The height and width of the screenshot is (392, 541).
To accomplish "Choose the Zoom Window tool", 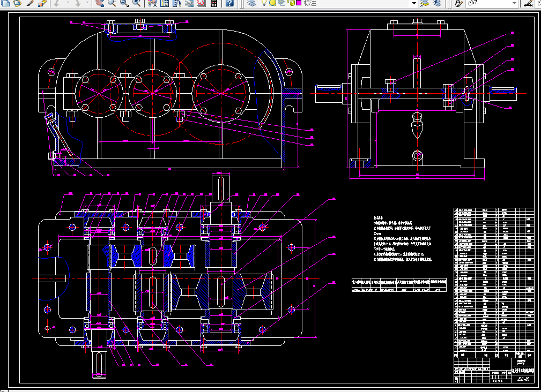I will 124,3.
